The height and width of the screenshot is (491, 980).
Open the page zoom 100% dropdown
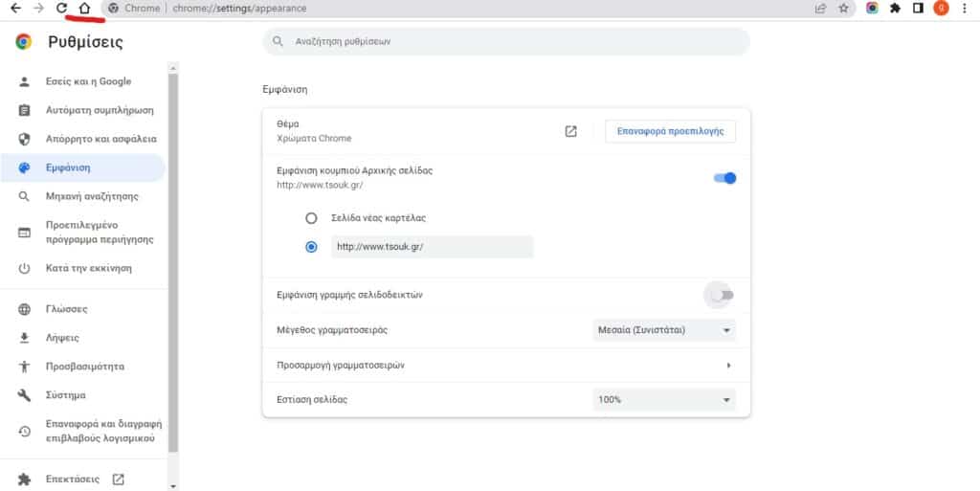[664, 399]
